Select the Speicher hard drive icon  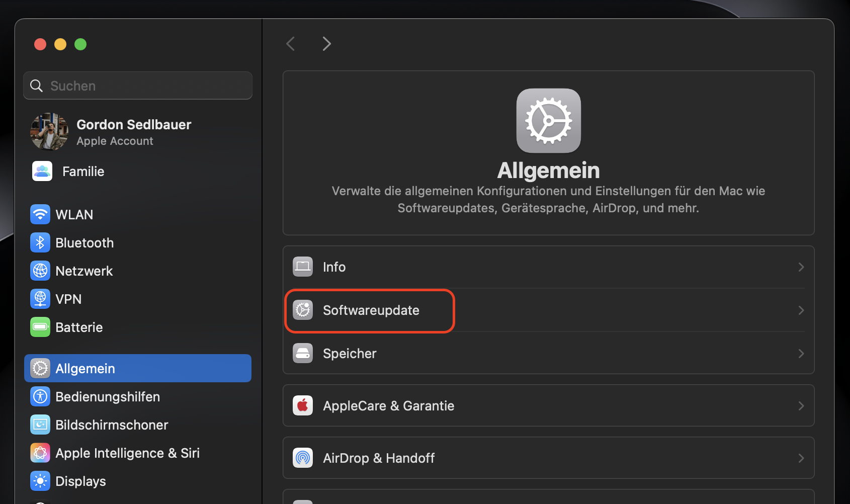(x=302, y=353)
